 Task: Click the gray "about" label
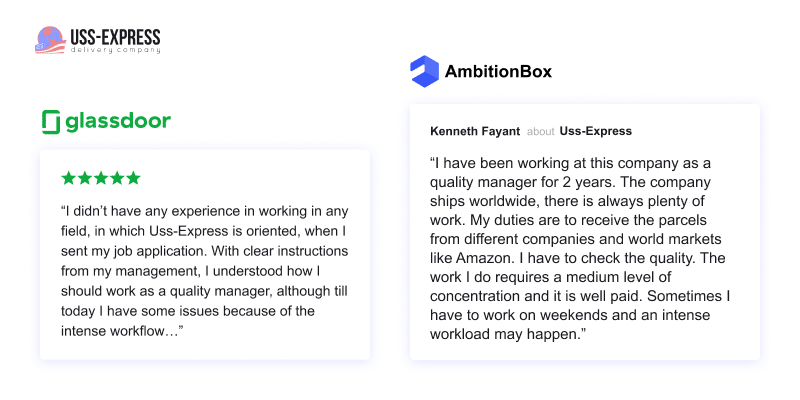(541, 131)
